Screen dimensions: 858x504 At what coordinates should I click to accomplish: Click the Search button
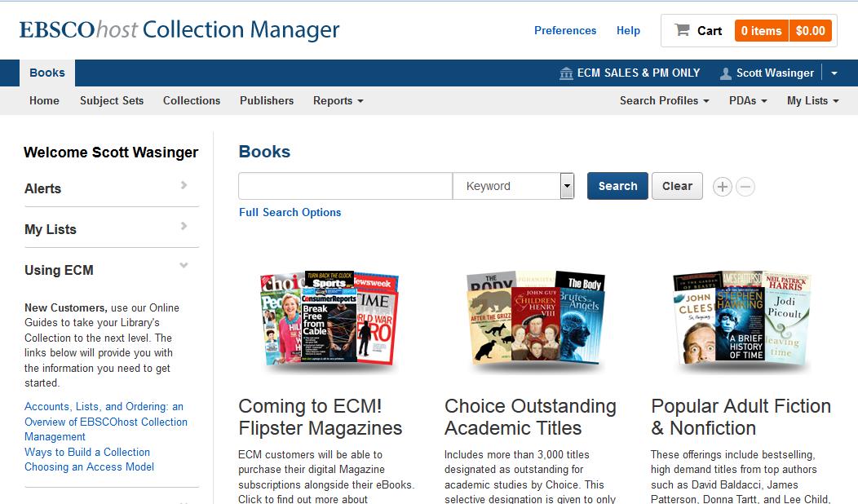[617, 186]
